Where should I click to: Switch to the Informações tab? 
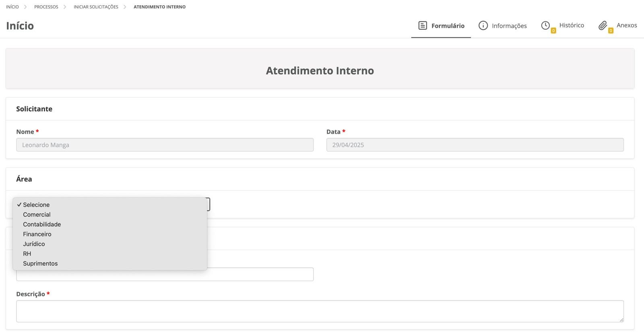coord(502,26)
